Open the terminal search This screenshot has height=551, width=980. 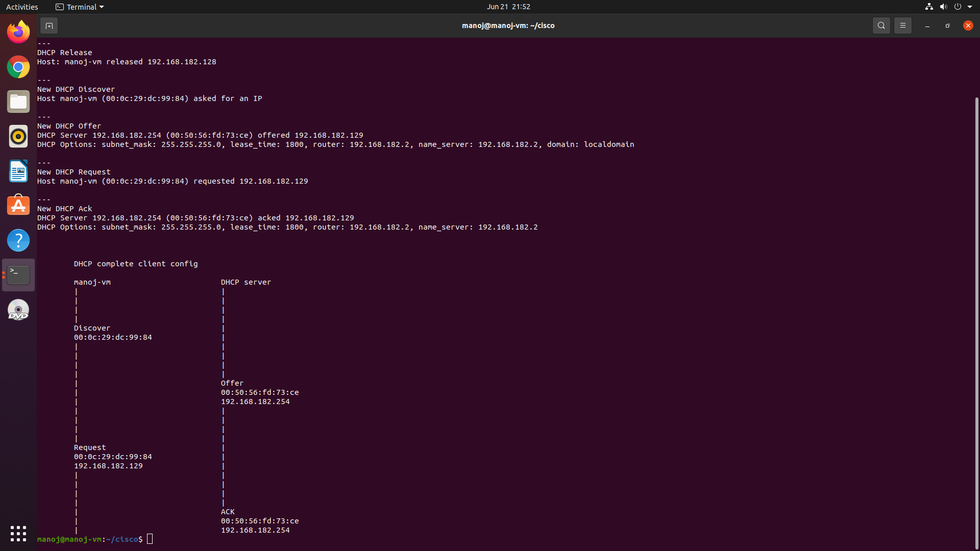[881, 25]
